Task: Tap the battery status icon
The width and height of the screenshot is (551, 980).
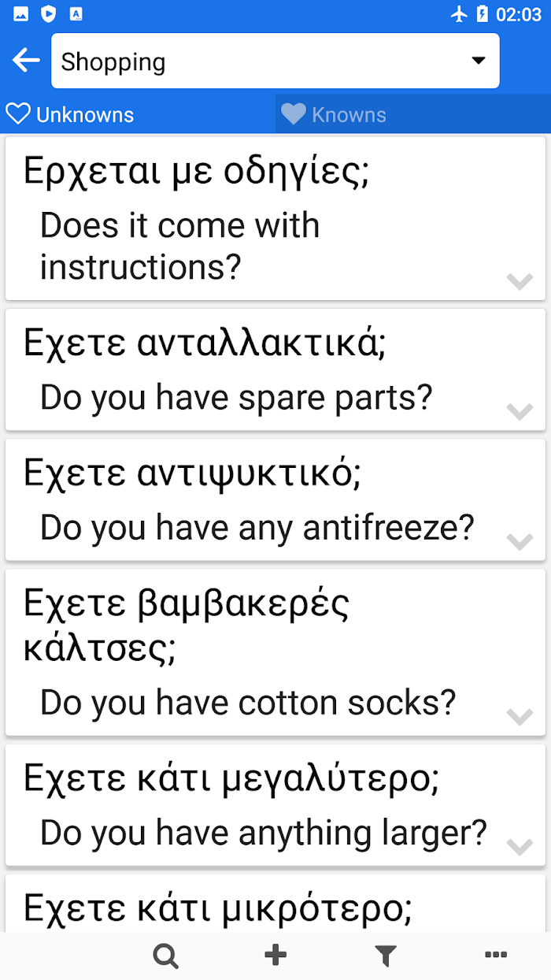Action: tap(483, 13)
